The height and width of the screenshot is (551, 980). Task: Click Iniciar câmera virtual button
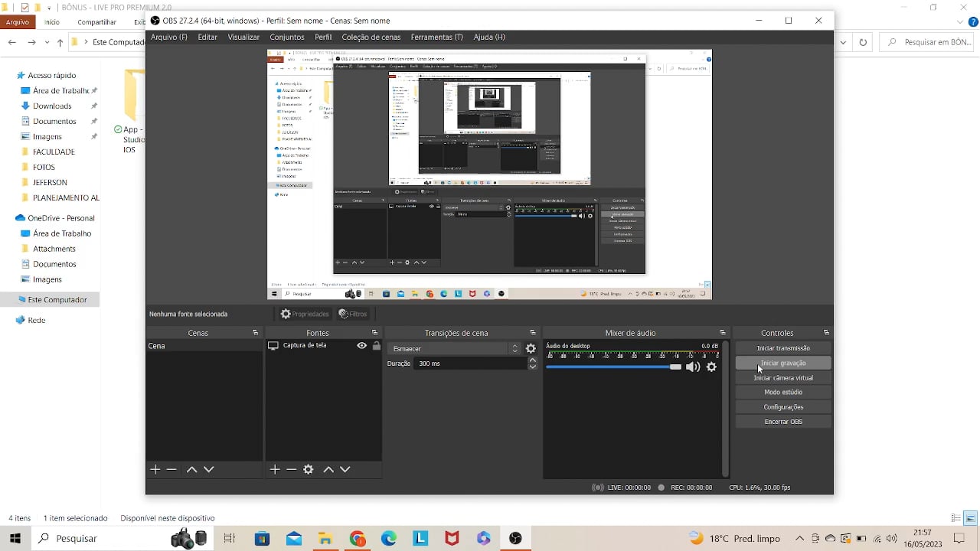(783, 378)
